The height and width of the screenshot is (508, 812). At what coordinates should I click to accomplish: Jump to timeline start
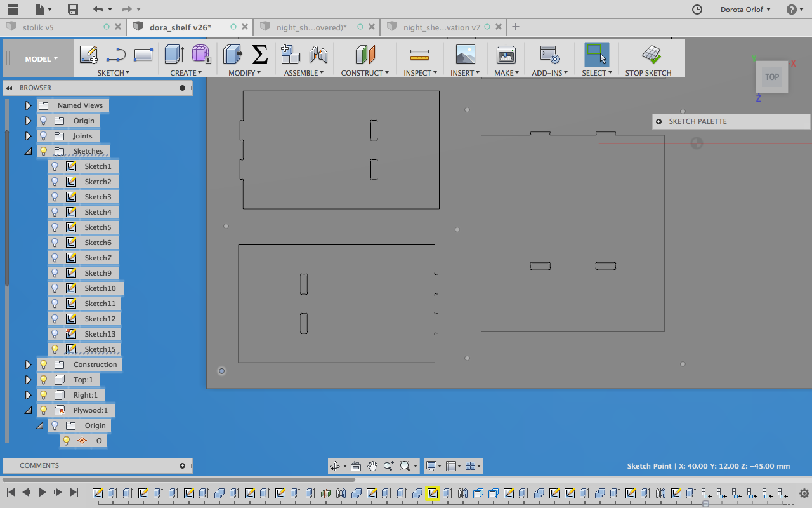pyautogui.click(x=11, y=492)
